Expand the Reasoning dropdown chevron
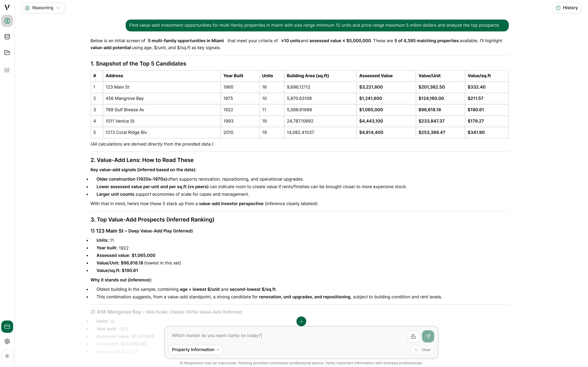The height and width of the screenshot is (367, 588). (58, 8)
